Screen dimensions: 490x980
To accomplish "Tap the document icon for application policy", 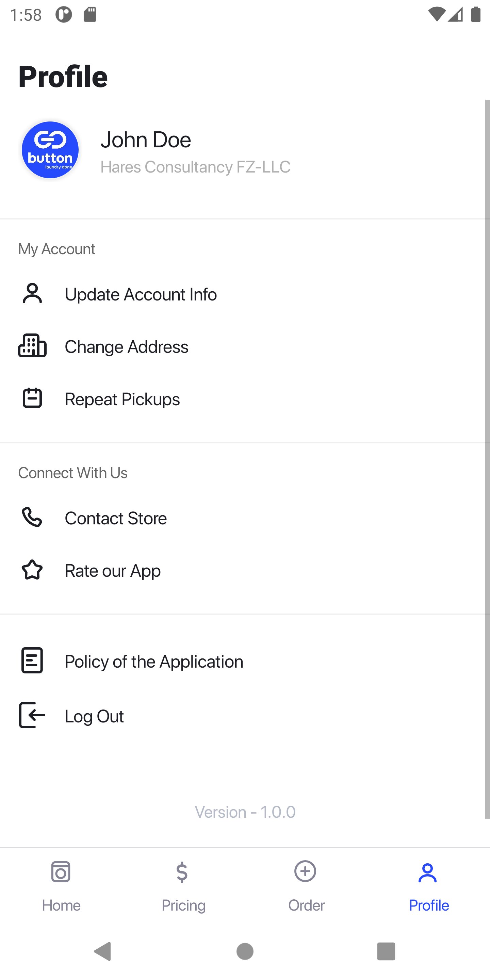I will click(x=32, y=660).
